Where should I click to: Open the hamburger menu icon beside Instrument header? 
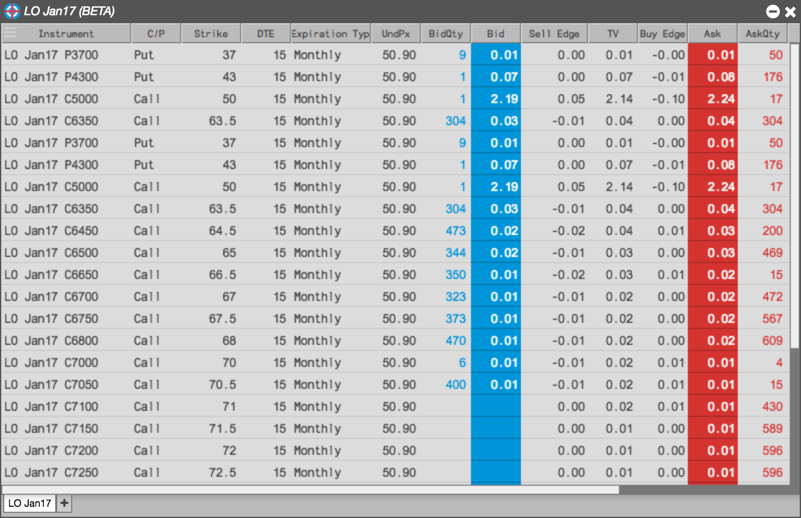point(10,33)
